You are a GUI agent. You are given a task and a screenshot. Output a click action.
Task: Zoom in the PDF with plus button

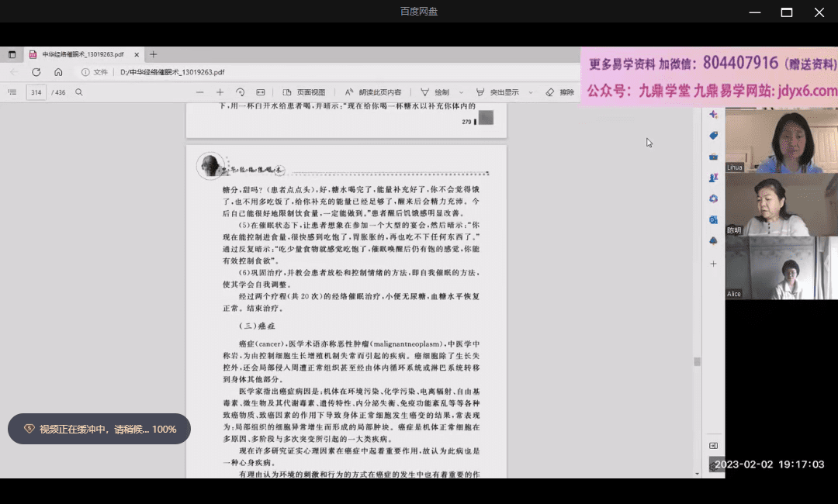(220, 92)
